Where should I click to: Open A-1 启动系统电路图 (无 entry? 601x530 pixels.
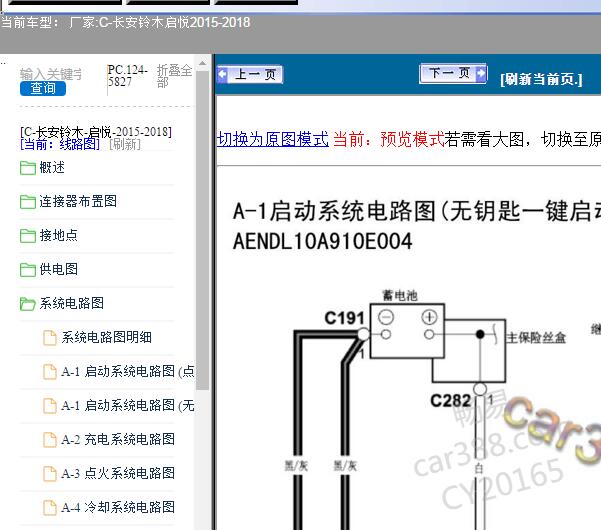click(x=128, y=405)
